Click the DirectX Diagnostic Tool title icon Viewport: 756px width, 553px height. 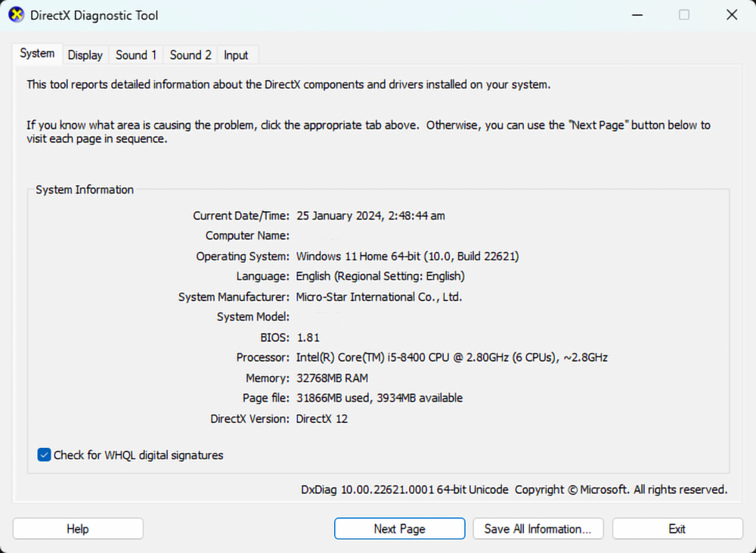(x=16, y=15)
